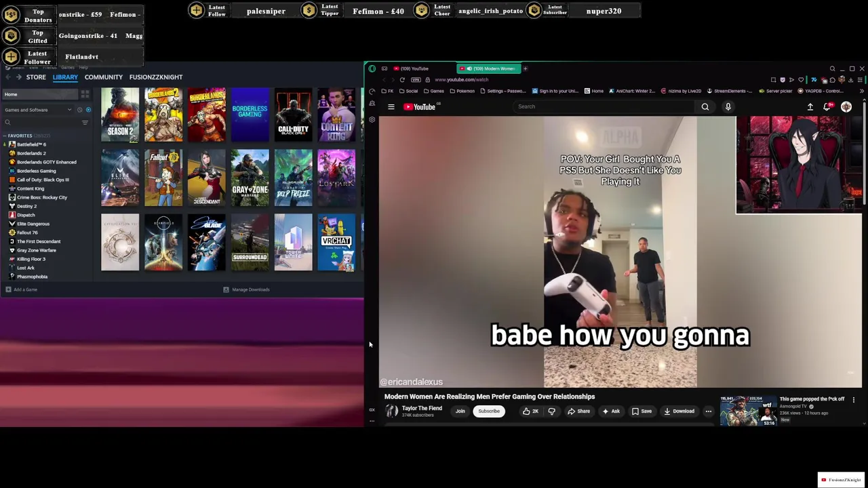Click the VPN badge in the address bar
The image size is (868, 488).
point(416,80)
